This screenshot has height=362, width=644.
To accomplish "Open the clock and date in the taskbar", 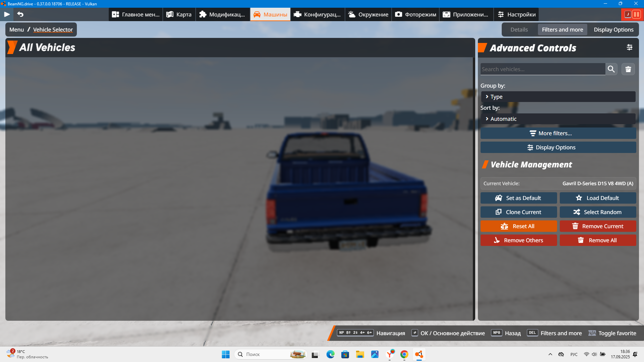I will click(620, 354).
